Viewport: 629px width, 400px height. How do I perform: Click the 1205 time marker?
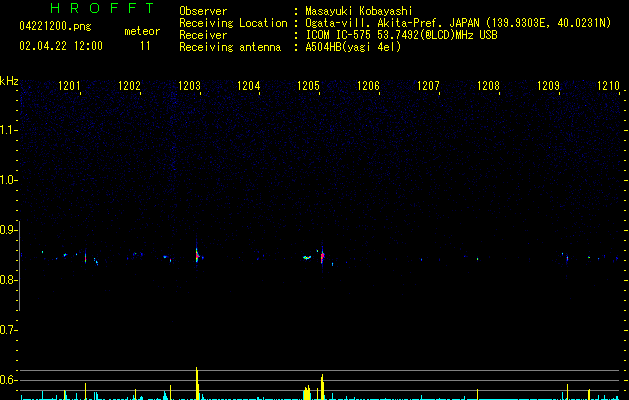(308, 86)
